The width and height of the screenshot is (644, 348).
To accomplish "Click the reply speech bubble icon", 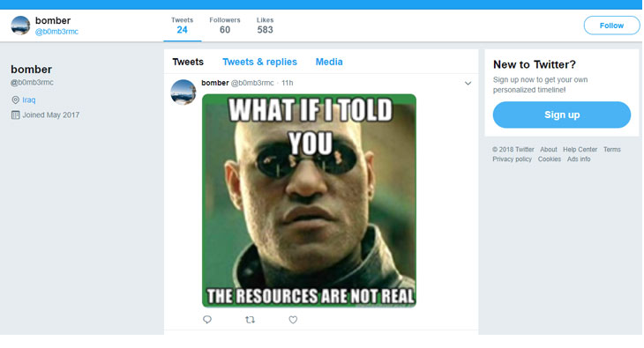I will coord(207,319).
